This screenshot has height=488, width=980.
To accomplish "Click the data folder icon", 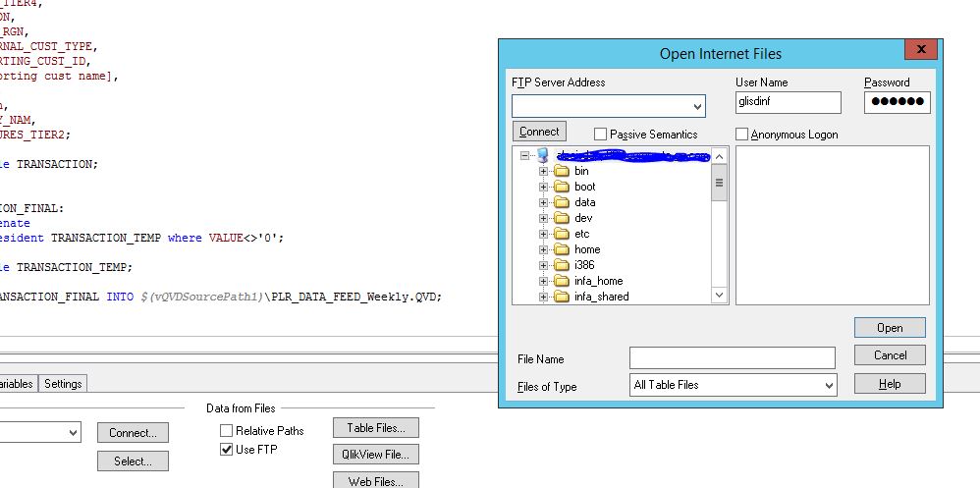I will coord(562,202).
